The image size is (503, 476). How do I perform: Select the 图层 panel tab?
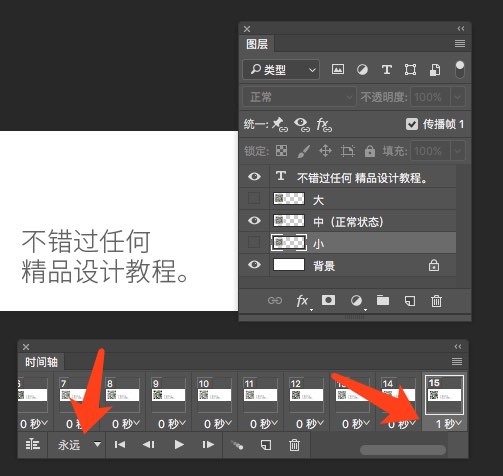[257, 44]
